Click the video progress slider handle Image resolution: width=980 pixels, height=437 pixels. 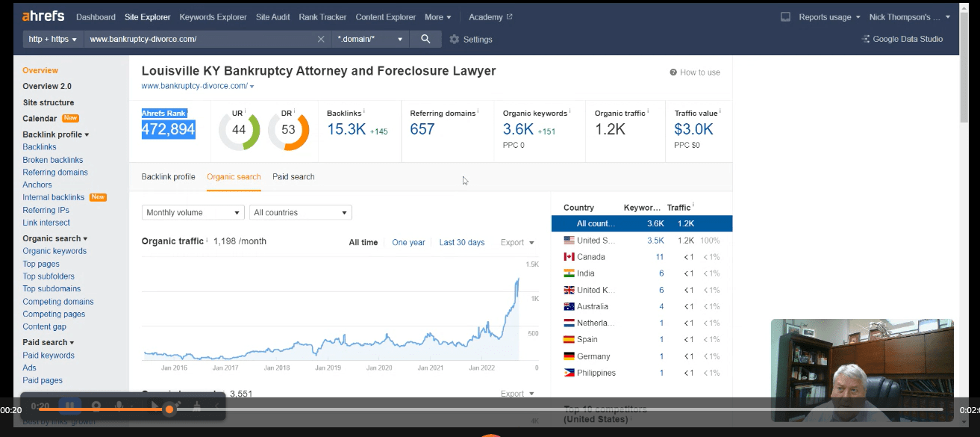pyautogui.click(x=169, y=409)
